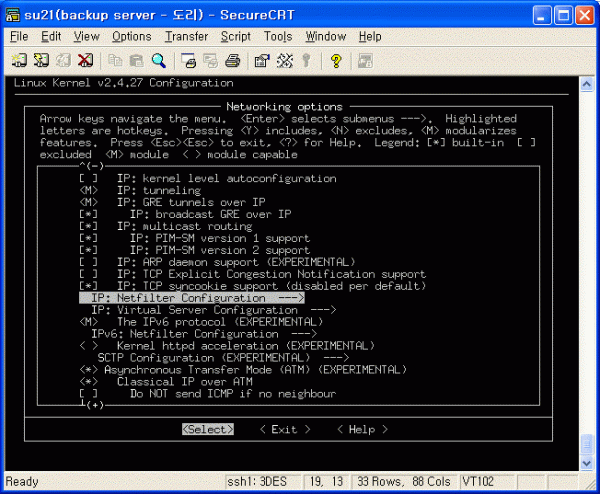Click the Print Screen toolbar icon
This screenshot has width=600, height=494.
188,60
